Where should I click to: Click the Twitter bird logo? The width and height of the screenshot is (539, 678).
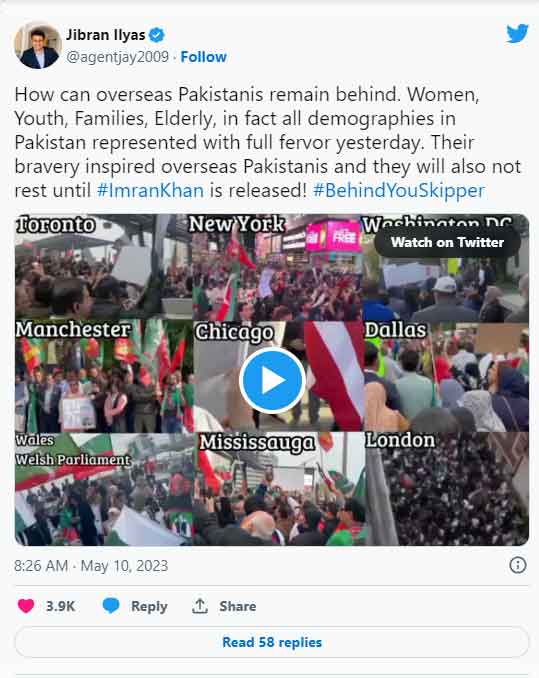517,34
